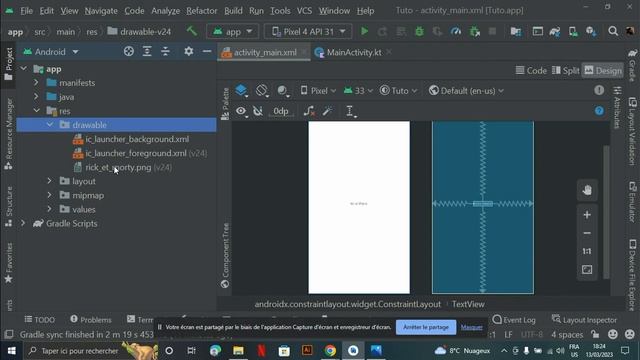
Task: Switch to the MainActivity.kt tab
Action: (x=353, y=52)
